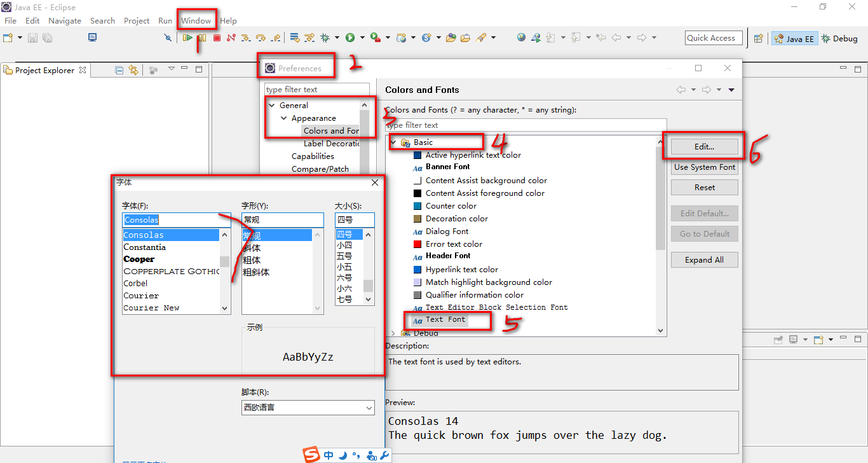The image size is (868, 463).
Task: Click the Debug bug icon in toolbar
Action: coord(325,38)
